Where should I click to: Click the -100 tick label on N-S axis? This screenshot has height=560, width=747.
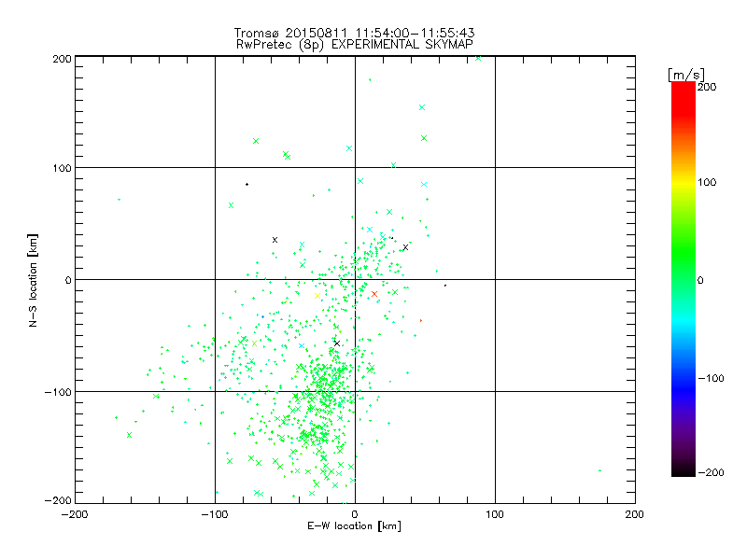58,392
